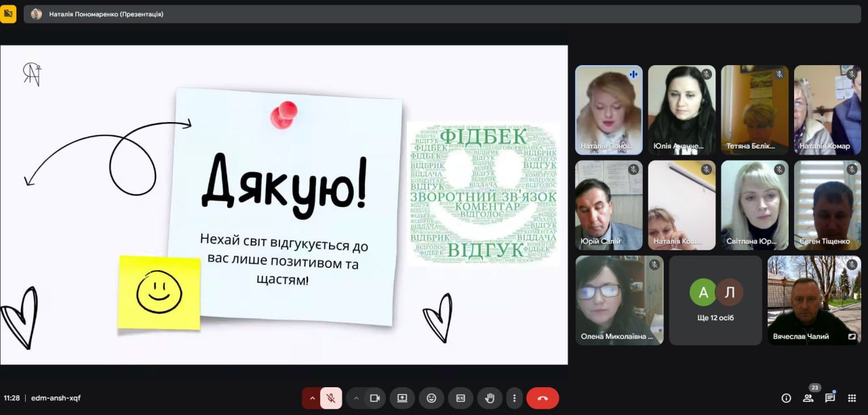Image resolution: width=868 pixels, height=415 pixels.
Task: Click the picture-in-picture icon on Вячеслав's tile
Action: [x=852, y=336]
